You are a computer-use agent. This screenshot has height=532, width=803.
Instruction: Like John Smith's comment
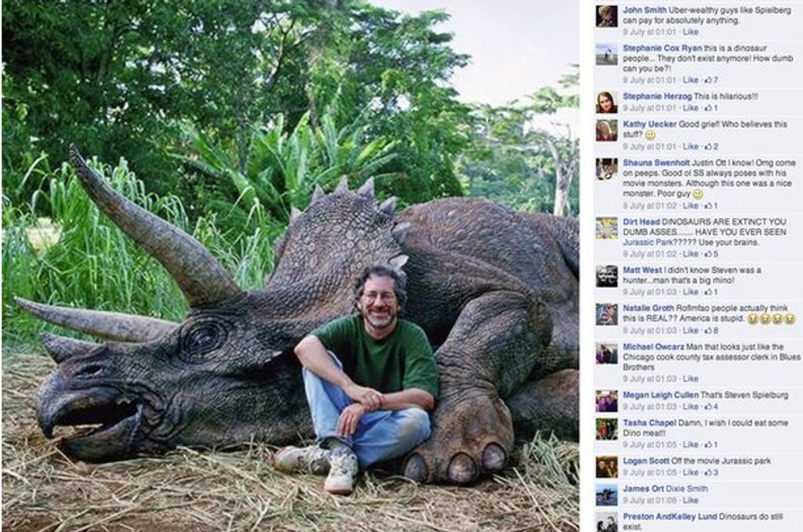690,32
